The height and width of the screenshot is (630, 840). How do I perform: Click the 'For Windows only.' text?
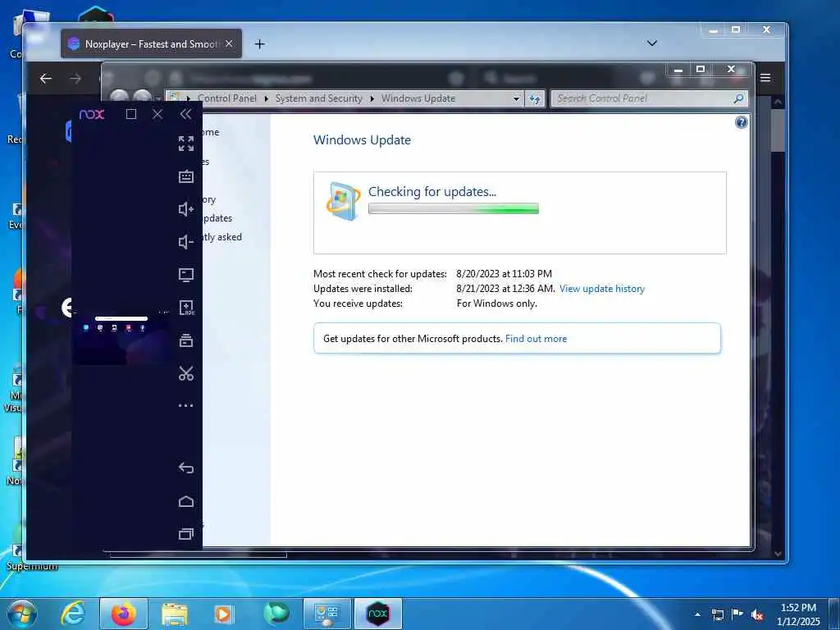coord(496,304)
